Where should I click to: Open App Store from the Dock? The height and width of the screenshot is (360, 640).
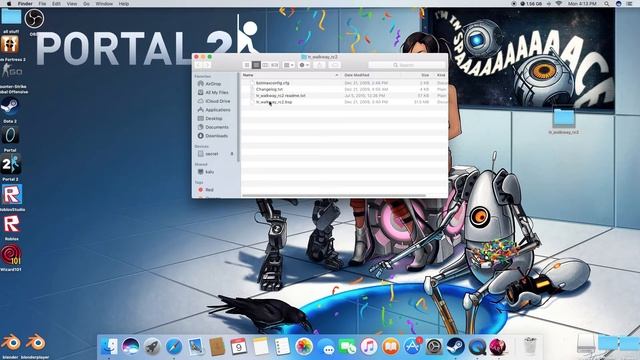tap(413, 347)
